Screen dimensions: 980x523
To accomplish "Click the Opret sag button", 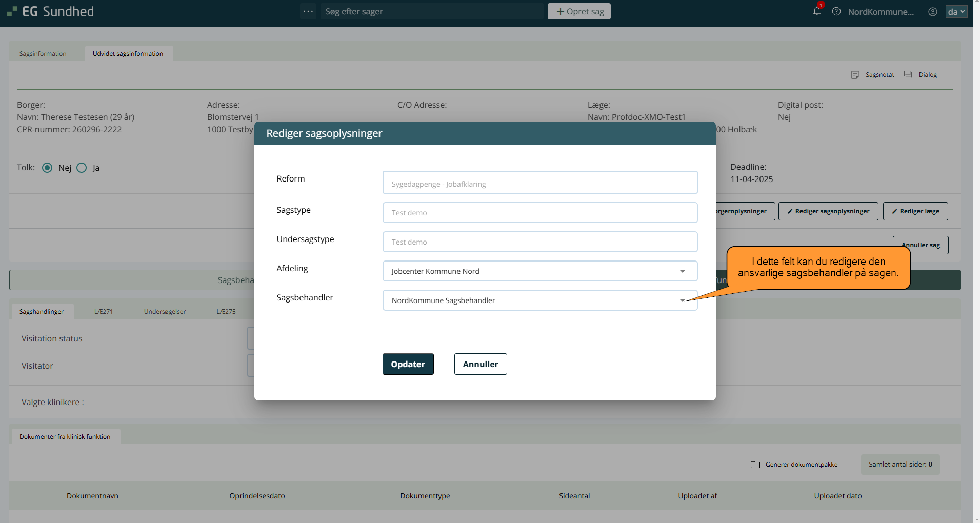I will click(x=579, y=11).
